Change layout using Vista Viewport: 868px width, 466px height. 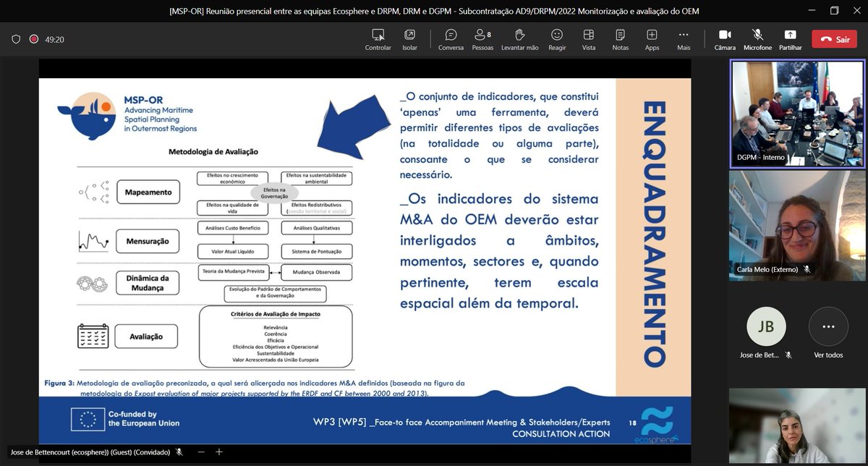[x=589, y=39]
